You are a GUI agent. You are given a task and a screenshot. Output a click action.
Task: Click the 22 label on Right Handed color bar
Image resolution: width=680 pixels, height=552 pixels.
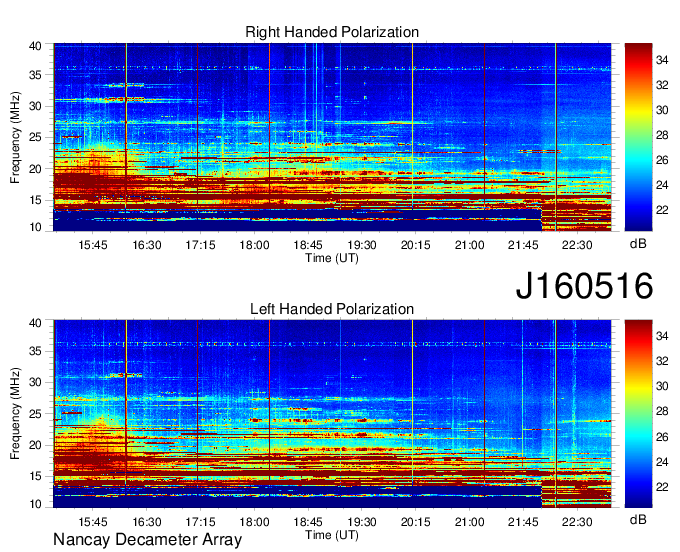coord(662,210)
